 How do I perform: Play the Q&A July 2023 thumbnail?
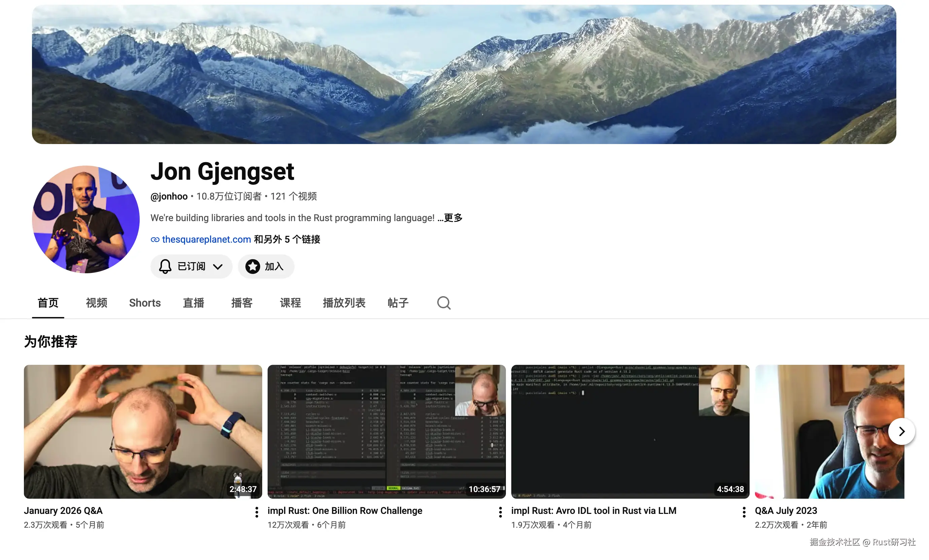coord(829,431)
